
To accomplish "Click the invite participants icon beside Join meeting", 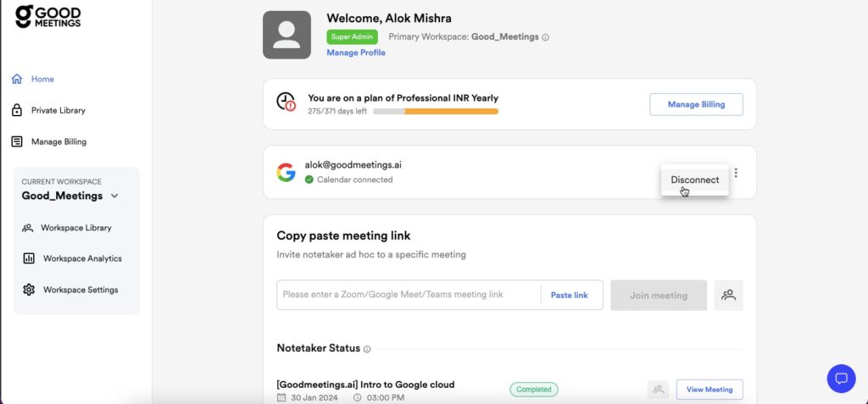I will [x=728, y=295].
